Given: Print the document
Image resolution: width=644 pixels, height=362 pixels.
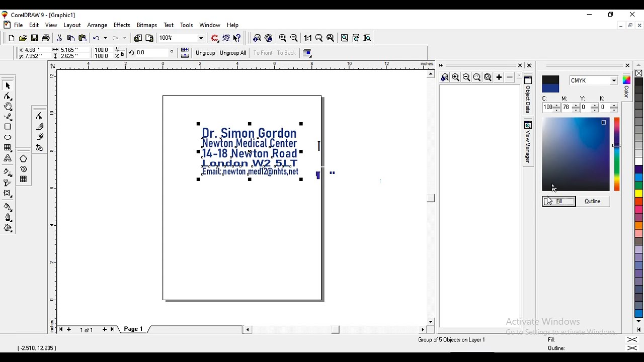Looking at the screenshot, I should pyautogui.click(x=46, y=38).
